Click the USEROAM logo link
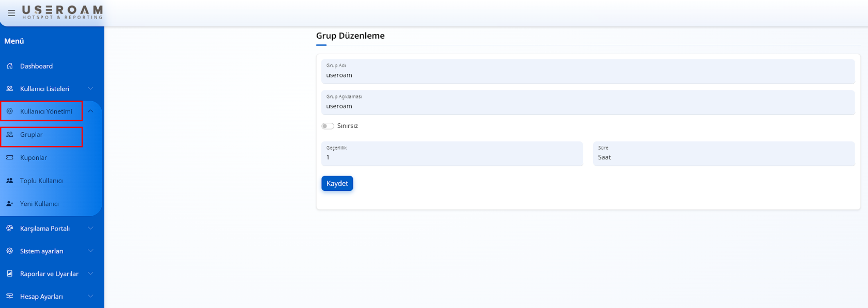 coord(63,12)
